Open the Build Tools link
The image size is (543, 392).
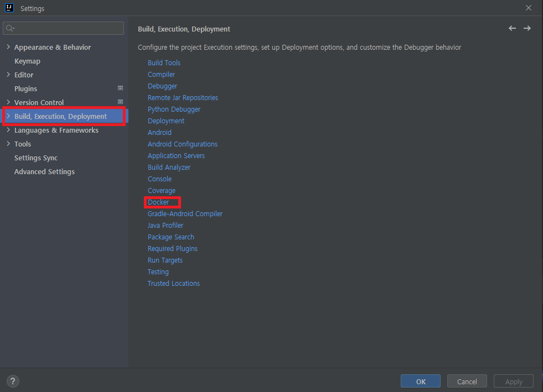point(164,63)
